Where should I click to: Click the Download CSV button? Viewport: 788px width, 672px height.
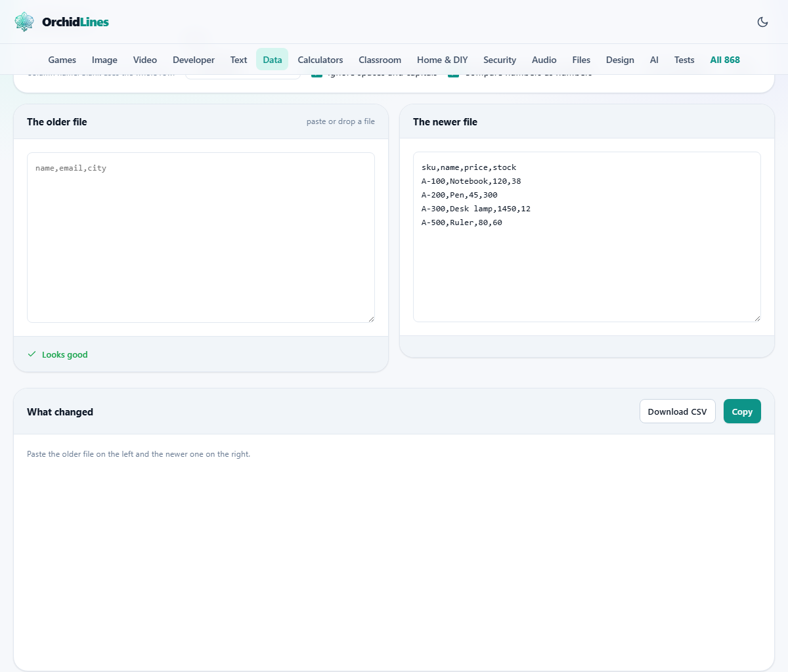pyautogui.click(x=678, y=411)
